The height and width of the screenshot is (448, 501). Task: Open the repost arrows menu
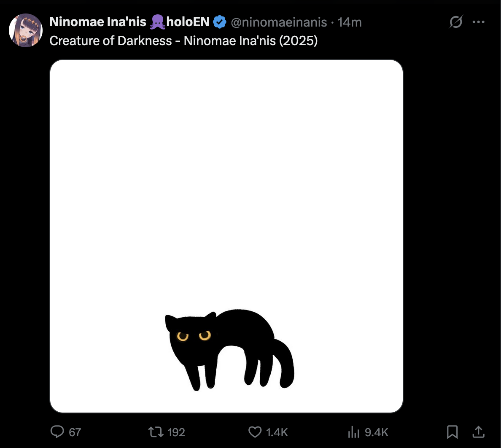156,432
